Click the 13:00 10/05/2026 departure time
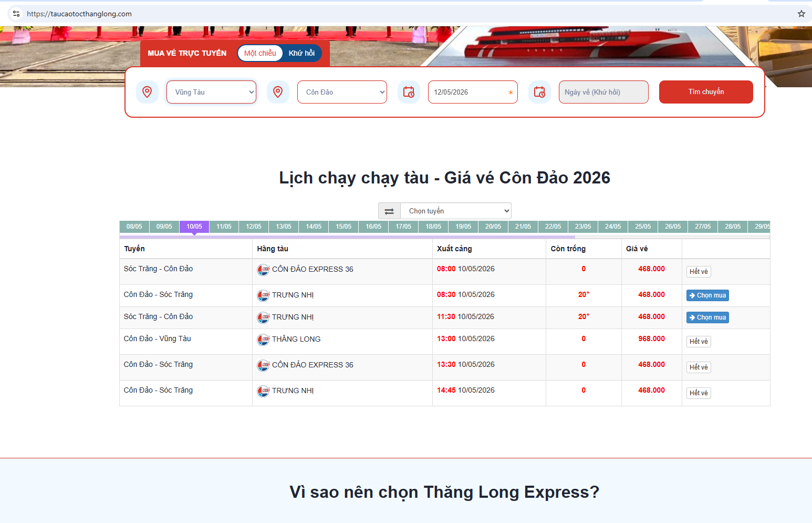Image resolution: width=812 pixels, height=523 pixels. point(466,339)
